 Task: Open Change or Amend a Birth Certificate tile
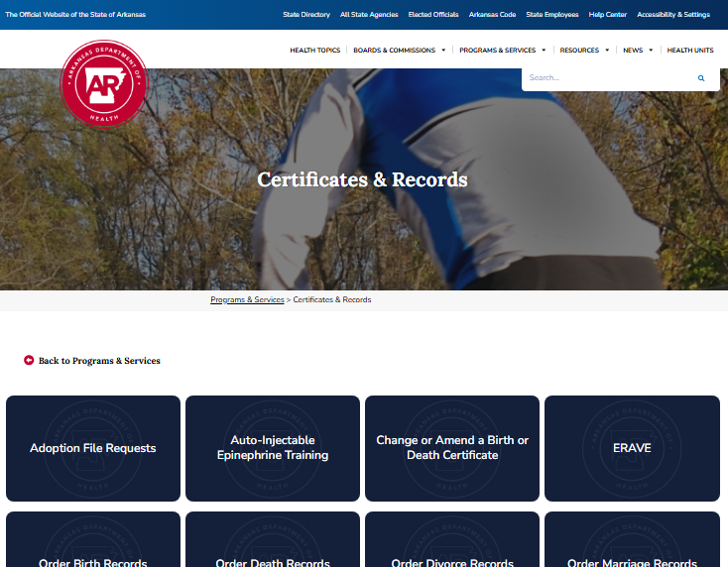pyautogui.click(x=452, y=448)
